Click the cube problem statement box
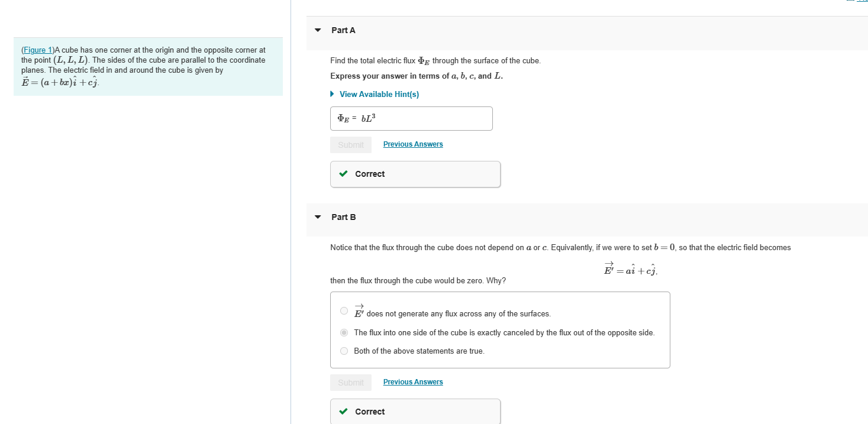Image resolution: width=868 pixels, height=424 pixels. click(x=148, y=66)
